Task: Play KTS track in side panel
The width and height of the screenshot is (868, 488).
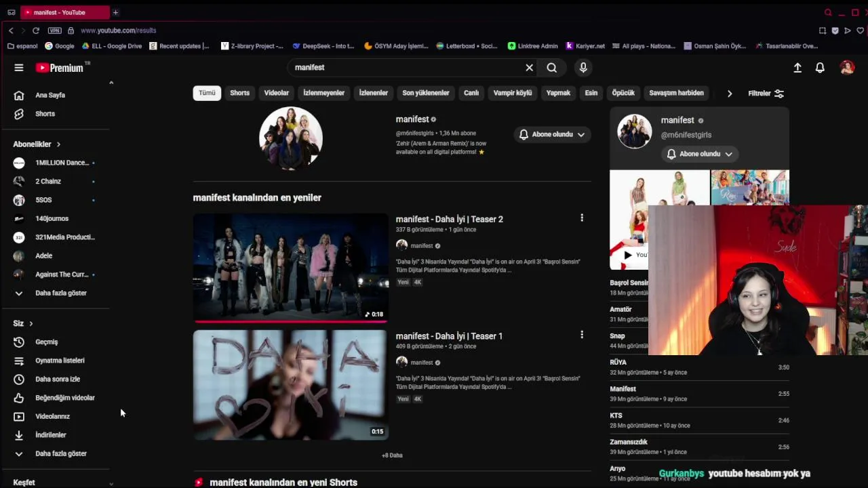Action: click(x=699, y=420)
